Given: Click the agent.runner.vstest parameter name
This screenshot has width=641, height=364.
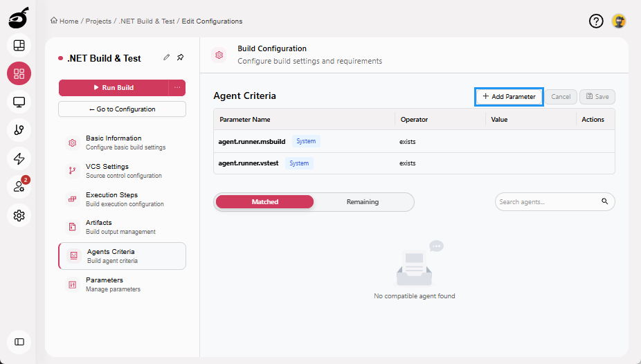Looking at the screenshot, I should click(x=248, y=163).
